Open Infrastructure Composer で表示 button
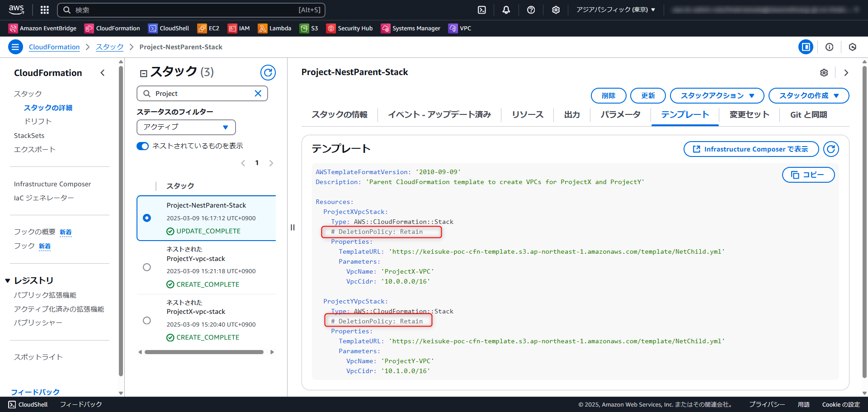The height and width of the screenshot is (412, 868). (x=751, y=149)
